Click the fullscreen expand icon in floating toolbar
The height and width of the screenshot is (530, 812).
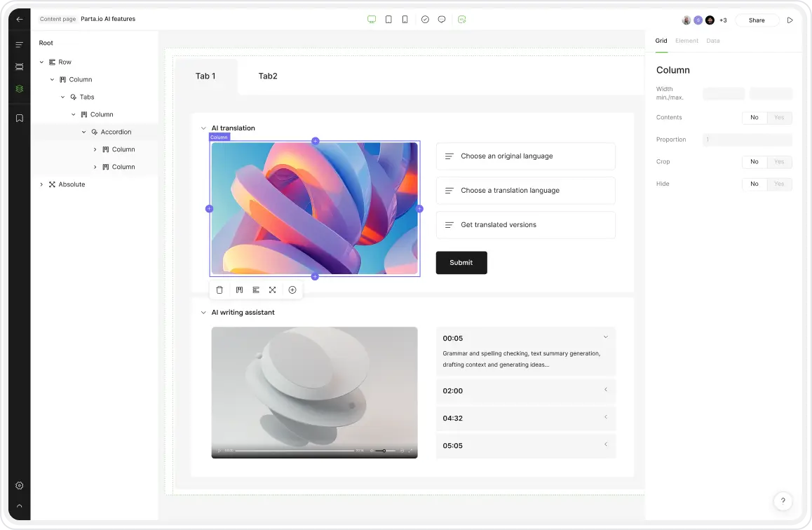[272, 290]
